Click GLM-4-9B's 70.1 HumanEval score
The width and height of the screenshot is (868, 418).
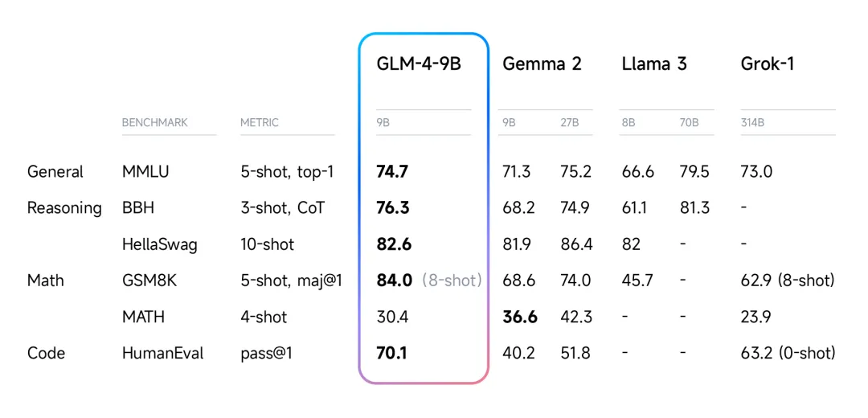[391, 353]
